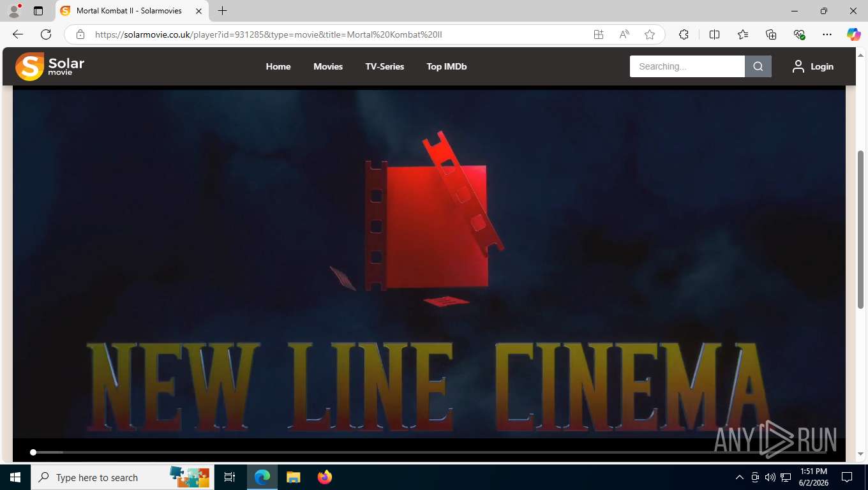Close the Mortal Kombat II tab
This screenshot has width=868, height=490.
(x=198, y=11)
